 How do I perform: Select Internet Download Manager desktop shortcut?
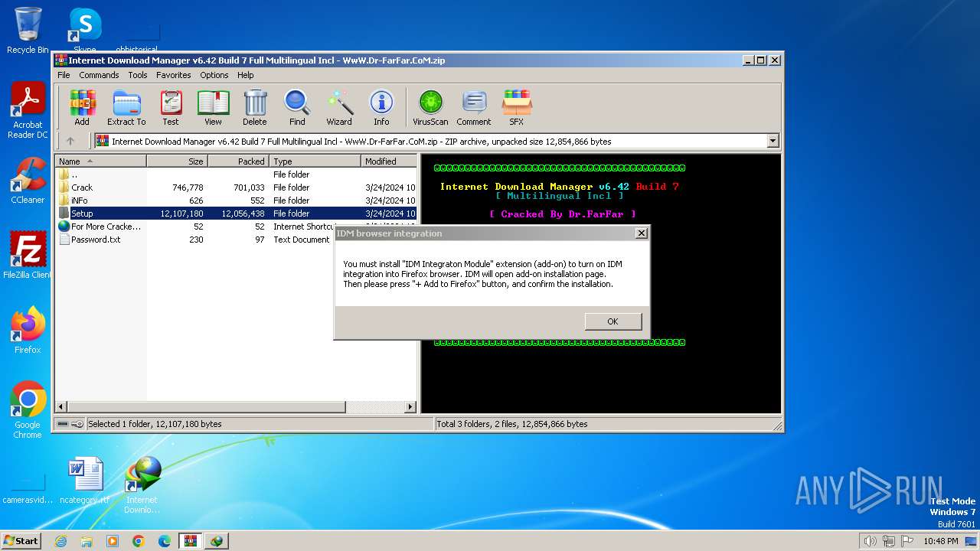point(142,485)
